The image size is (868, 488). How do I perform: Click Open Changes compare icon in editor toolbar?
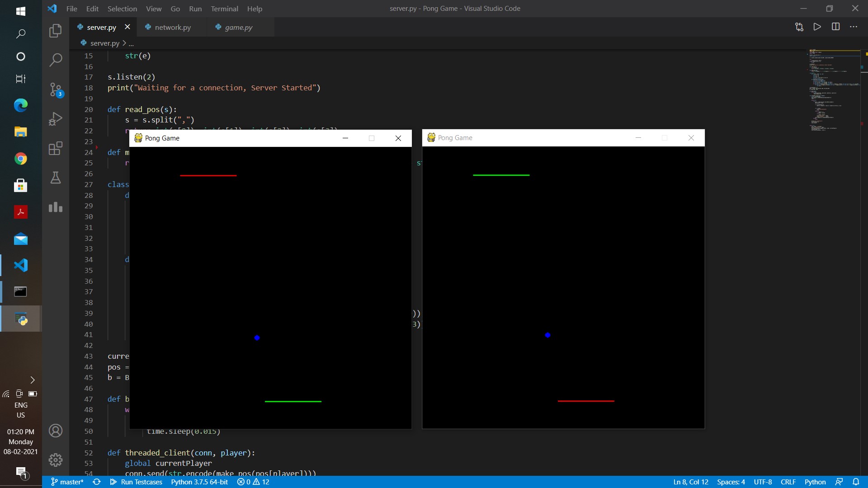[799, 27]
